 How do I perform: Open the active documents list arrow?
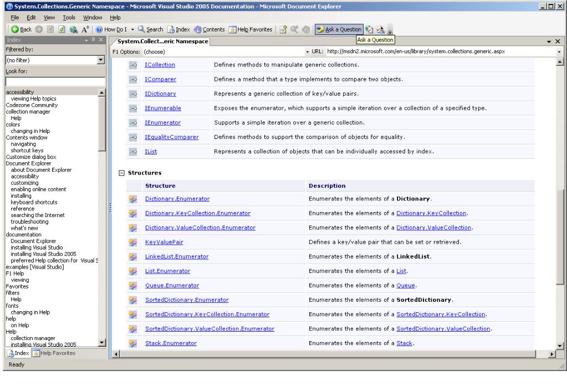coord(549,42)
